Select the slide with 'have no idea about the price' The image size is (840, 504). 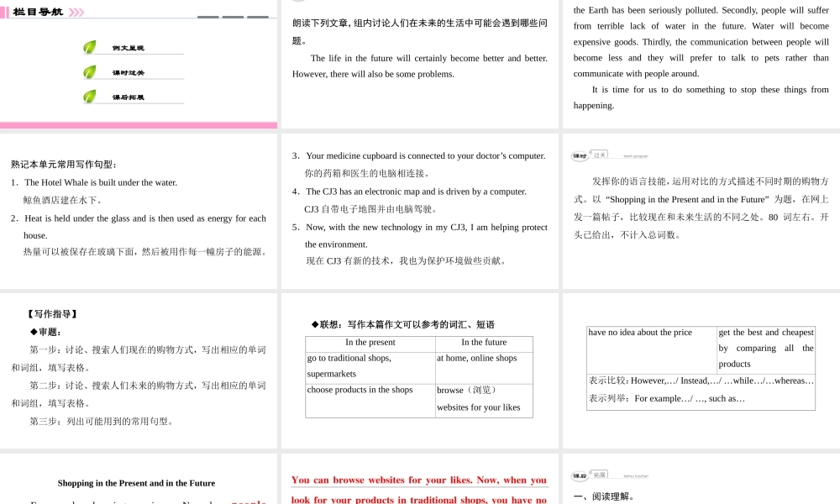point(701,370)
